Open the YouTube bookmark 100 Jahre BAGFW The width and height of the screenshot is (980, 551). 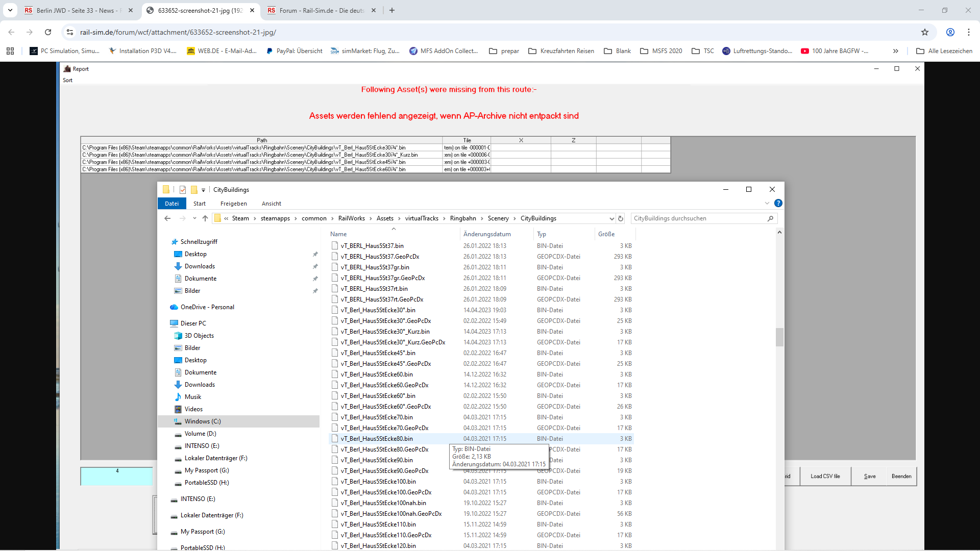835,51
